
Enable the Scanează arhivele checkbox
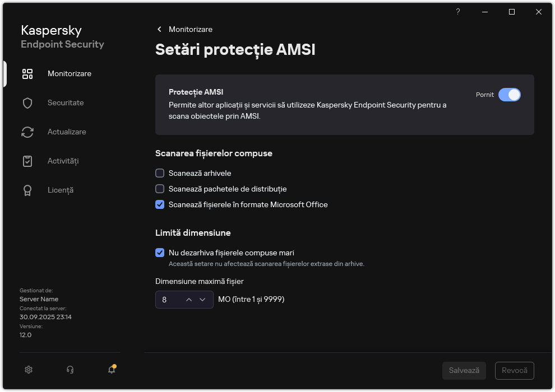click(160, 174)
